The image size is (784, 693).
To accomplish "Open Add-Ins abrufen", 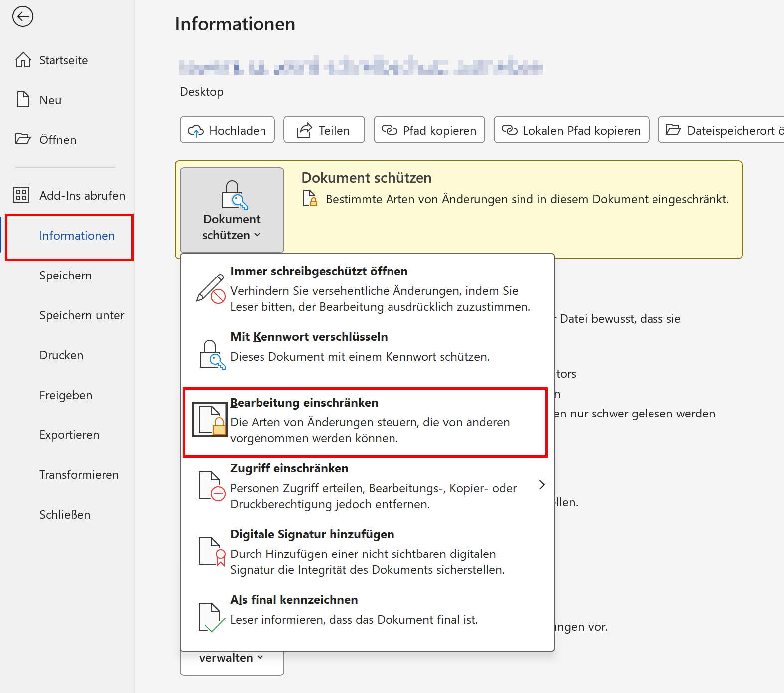I will click(67, 196).
